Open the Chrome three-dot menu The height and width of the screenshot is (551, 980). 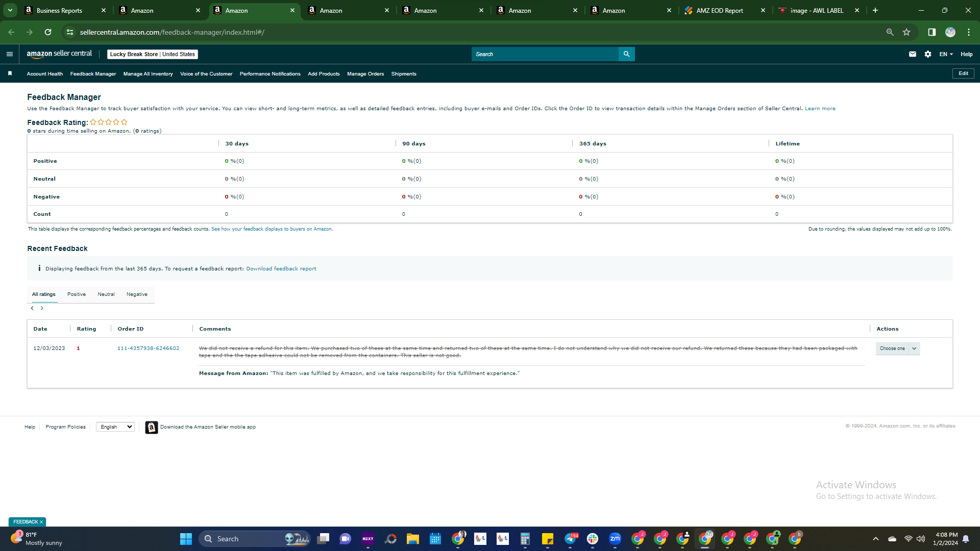click(969, 32)
